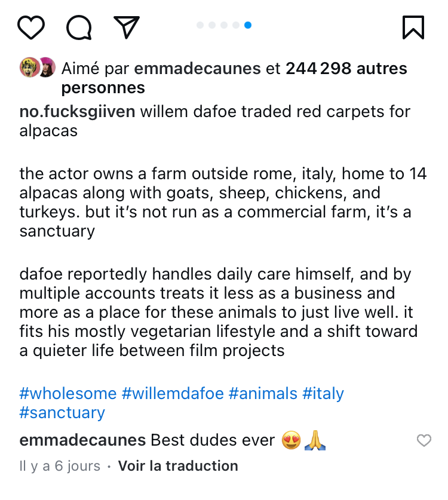Go to second carousel dot
This screenshot has height=500, width=448.
212,25
